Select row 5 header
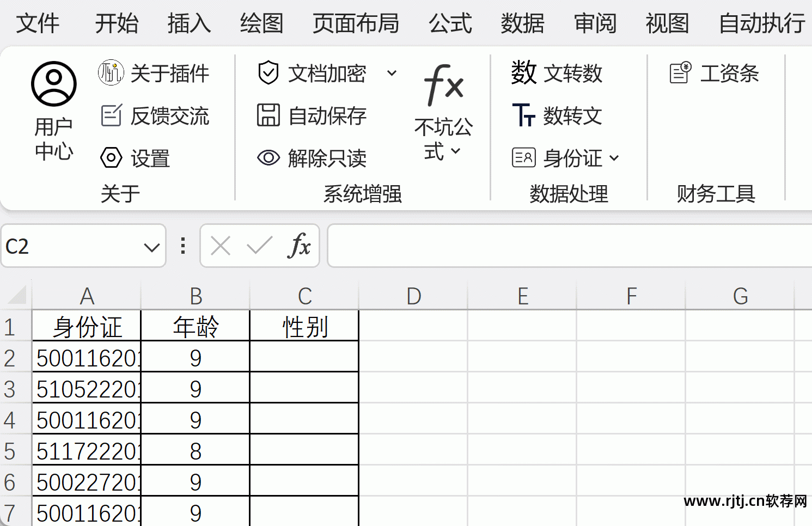 pos(16,450)
